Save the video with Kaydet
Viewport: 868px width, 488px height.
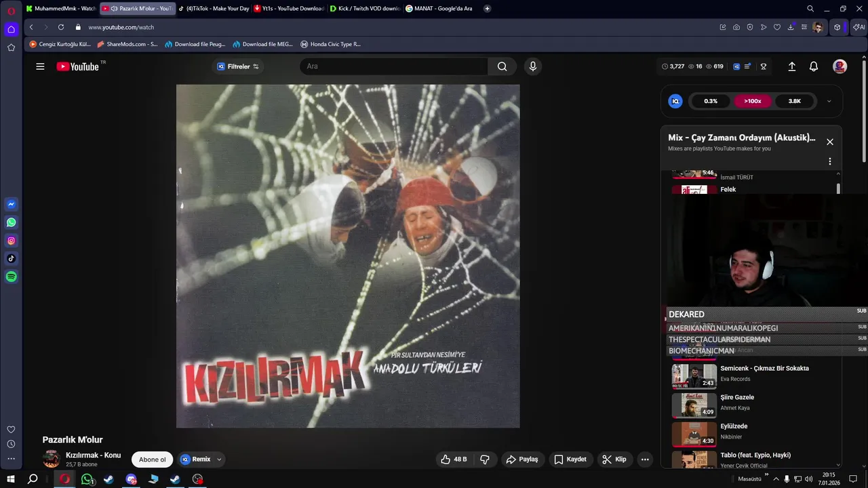tap(570, 460)
